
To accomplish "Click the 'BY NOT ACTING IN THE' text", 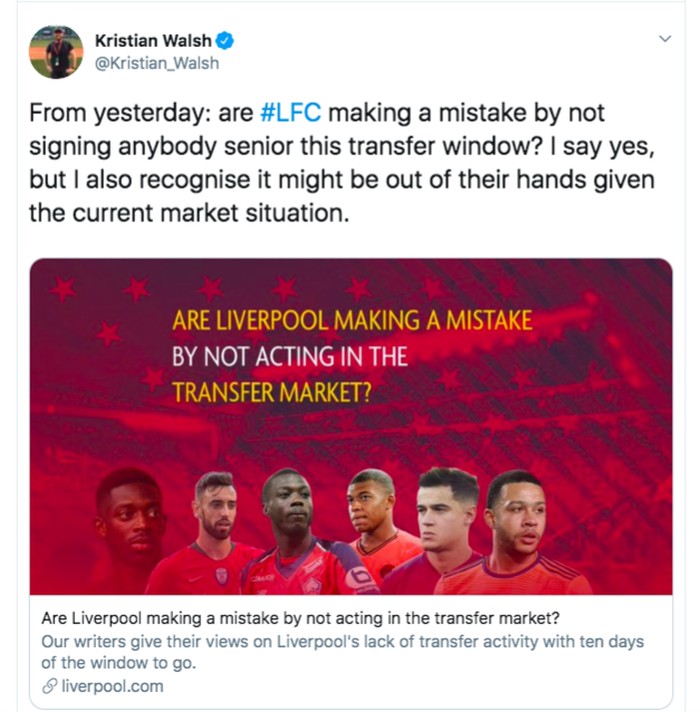I will coord(290,356).
